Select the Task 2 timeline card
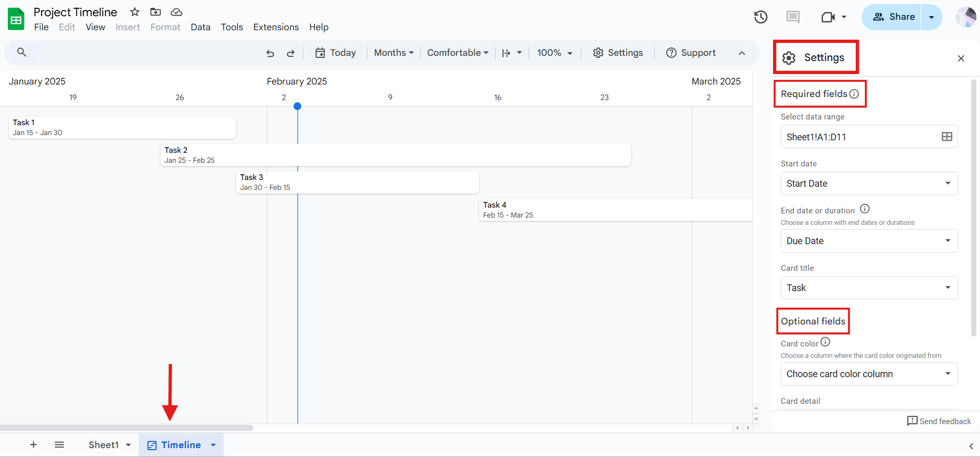980x457 pixels. [x=395, y=155]
